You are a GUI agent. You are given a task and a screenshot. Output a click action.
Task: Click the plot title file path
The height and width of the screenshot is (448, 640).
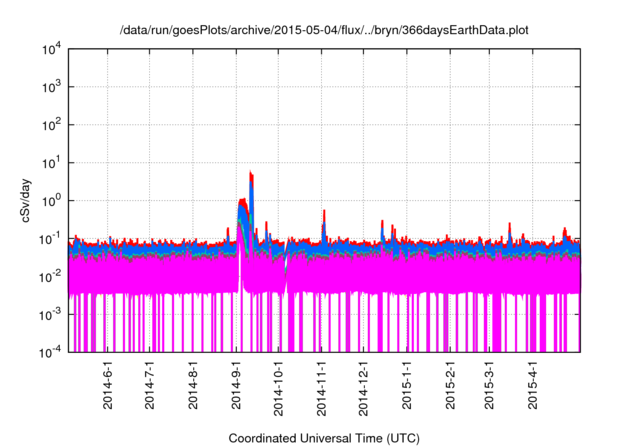(324, 30)
